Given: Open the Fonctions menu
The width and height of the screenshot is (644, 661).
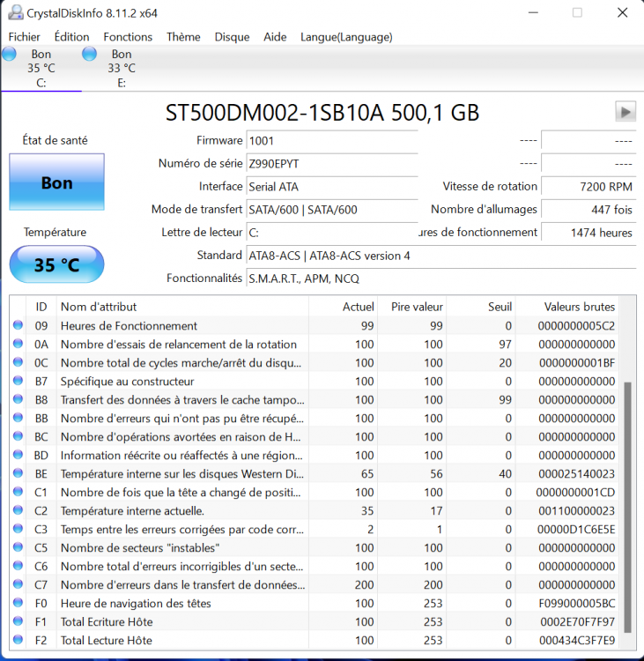Looking at the screenshot, I should [x=128, y=37].
